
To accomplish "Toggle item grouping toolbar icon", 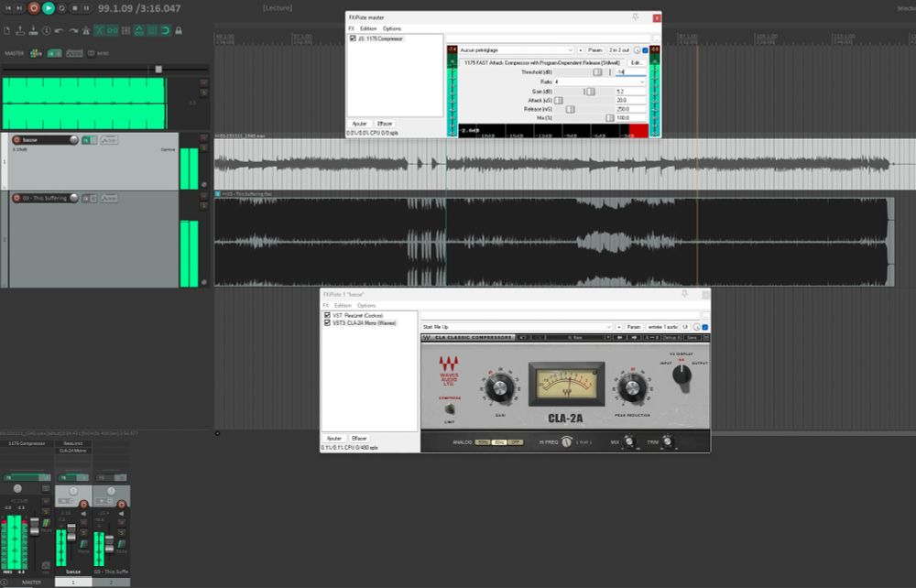I will (112, 30).
